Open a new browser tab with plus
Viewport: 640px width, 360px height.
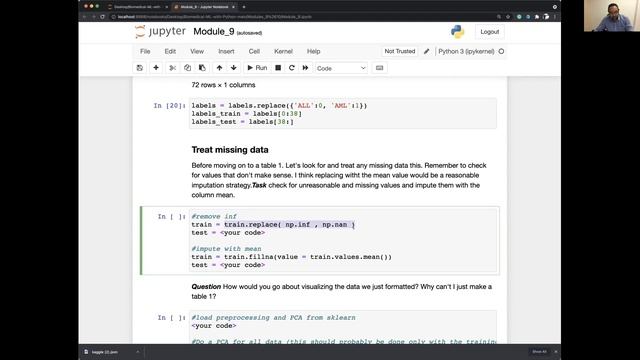coord(244,7)
